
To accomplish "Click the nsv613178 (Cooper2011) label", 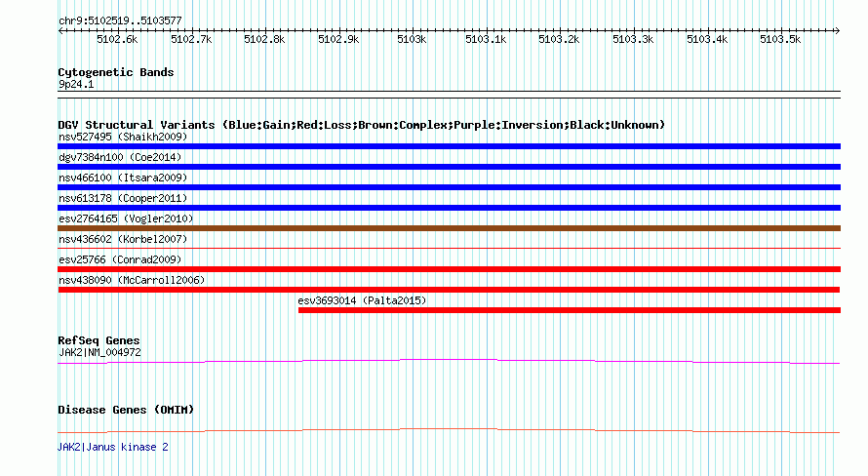I will click(x=123, y=198).
